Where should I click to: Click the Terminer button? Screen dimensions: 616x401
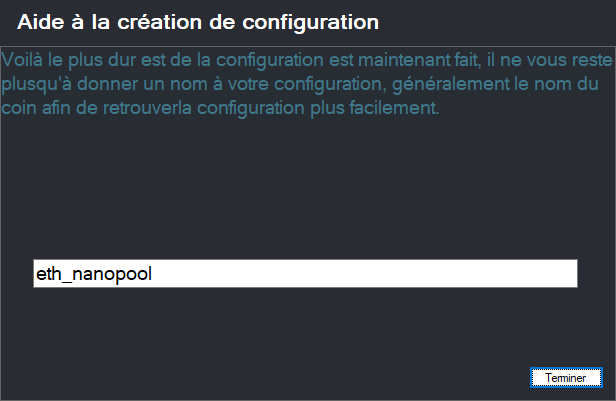566,378
